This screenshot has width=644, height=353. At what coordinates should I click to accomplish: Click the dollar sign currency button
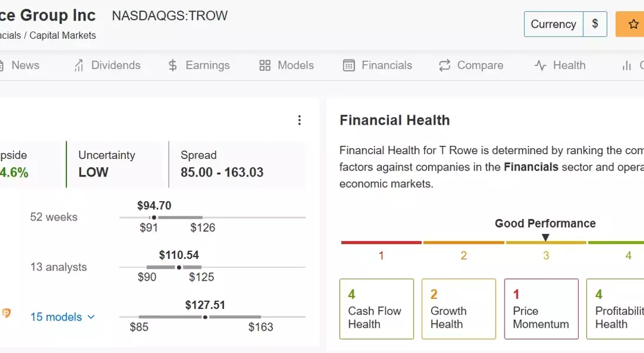tap(595, 24)
